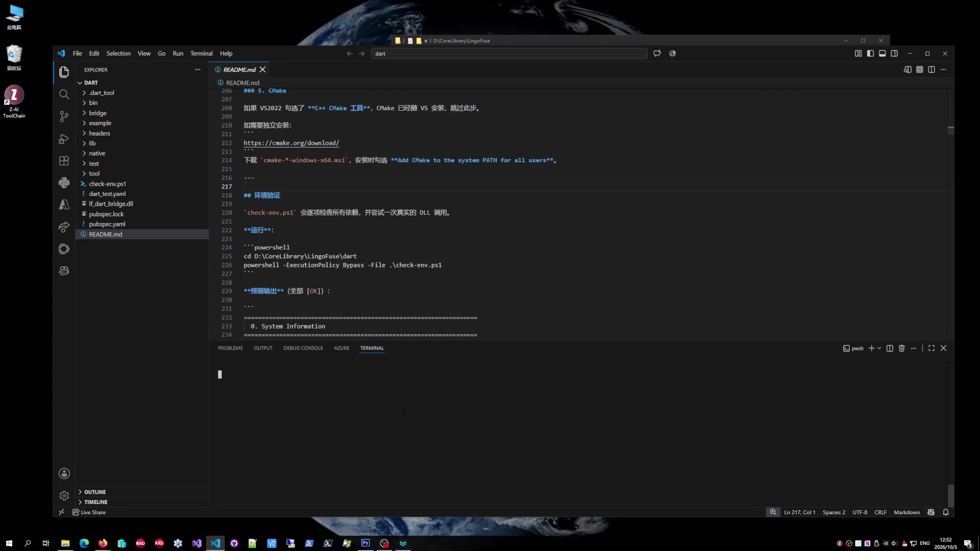Open check-env.ps1 file

[x=107, y=184]
